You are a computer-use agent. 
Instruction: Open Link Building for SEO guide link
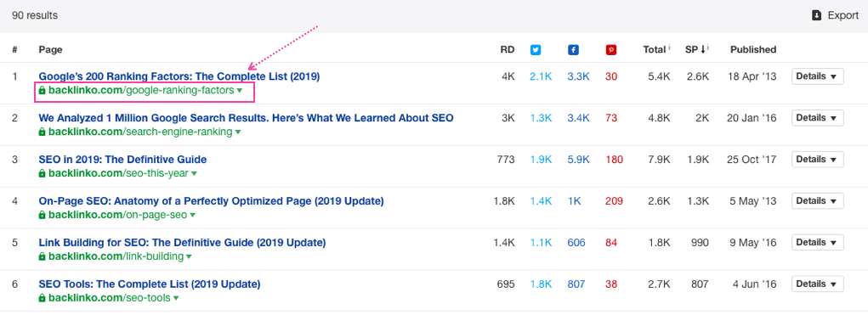tap(182, 242)
